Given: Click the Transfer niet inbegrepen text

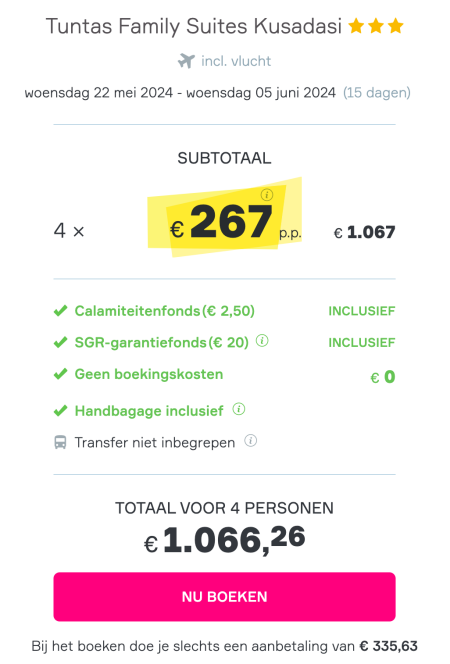Looking at the screenshot, I should [155, 443].
